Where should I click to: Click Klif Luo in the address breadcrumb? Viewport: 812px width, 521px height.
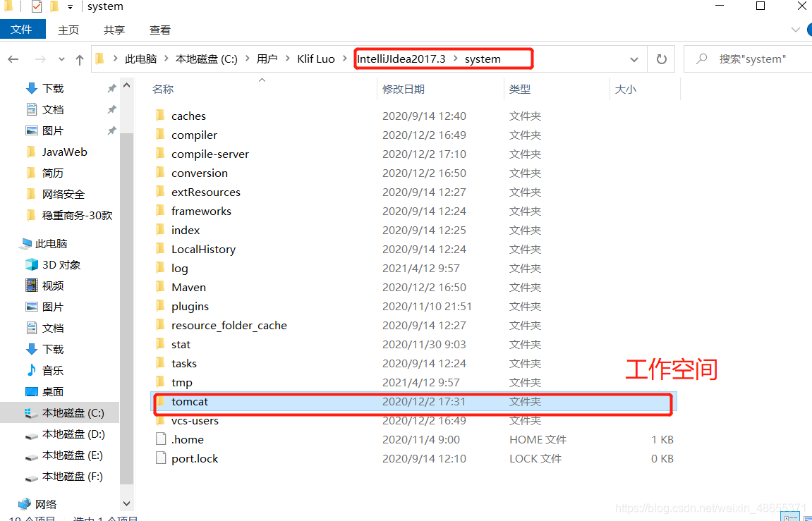(x=315, y=59)
